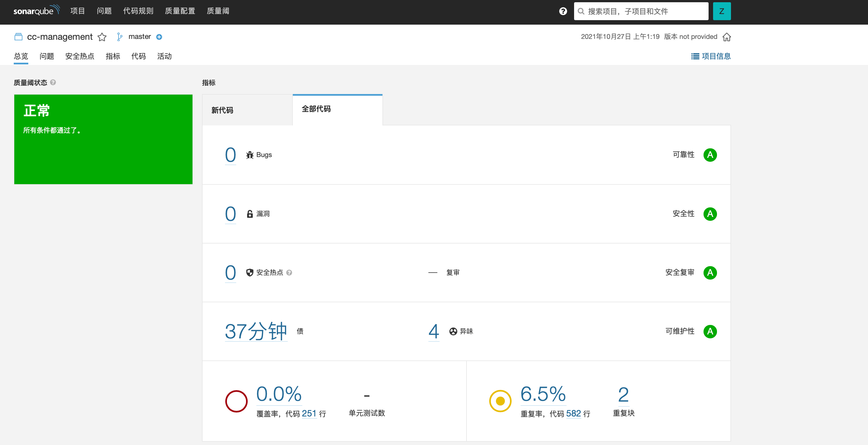Click the help icon beside 质量阈状态
Screen dimensions: 868x445
coord(53,83)
